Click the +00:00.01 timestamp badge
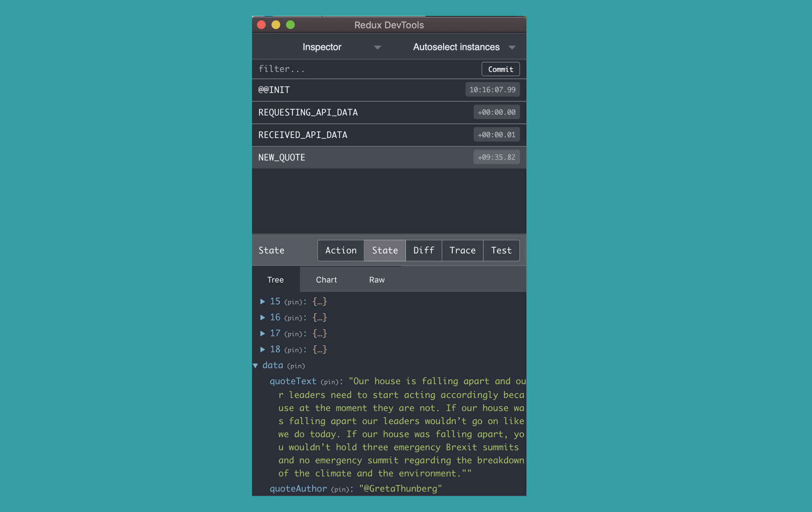The image size is (812, 512). [497, 135]
